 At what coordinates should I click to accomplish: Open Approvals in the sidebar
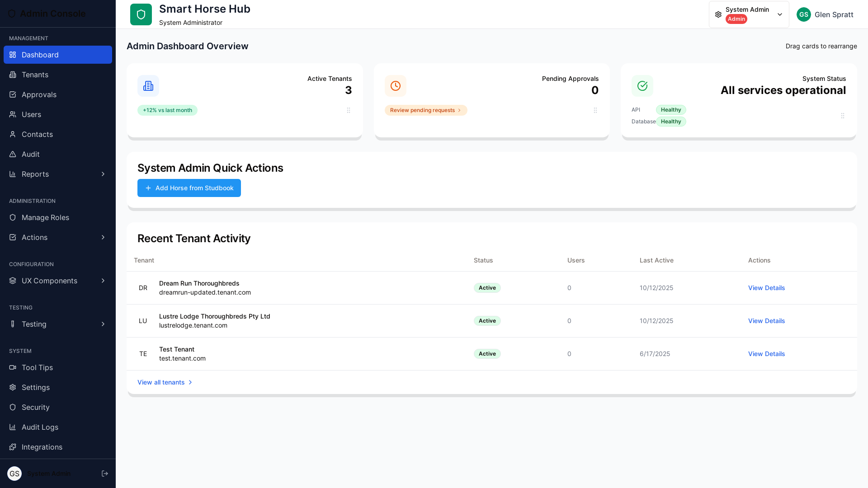58,94
